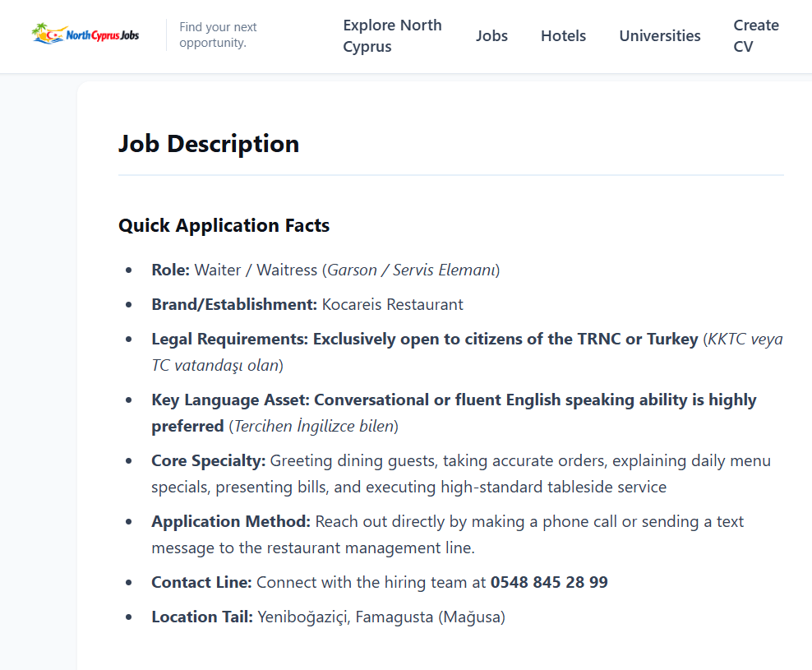Viewport: 812px width, 670px height.
Task: Open the Create CV navigation link
Action: (756, 35)
